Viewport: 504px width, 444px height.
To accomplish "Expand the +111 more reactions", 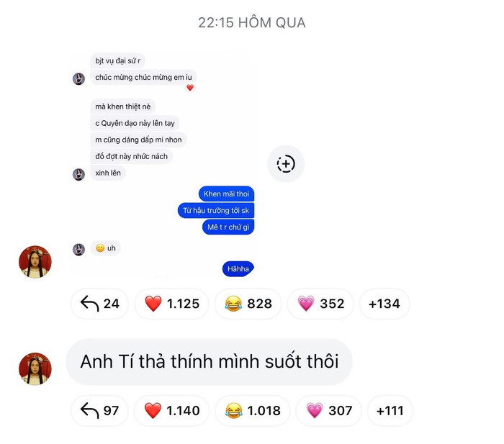I will (x=390, y=411).
